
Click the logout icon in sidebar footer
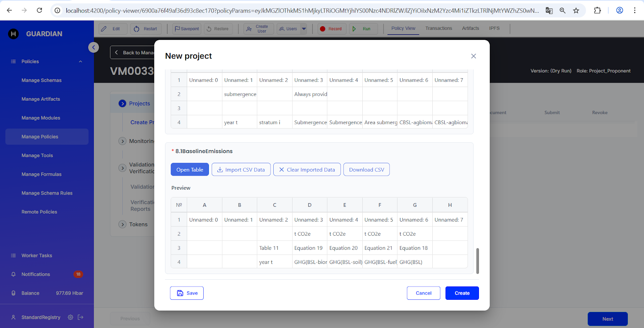coord(80,318)
